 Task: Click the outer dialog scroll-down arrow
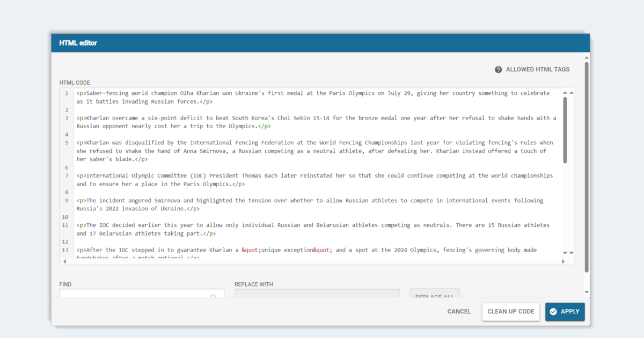(x=587, y=292)
